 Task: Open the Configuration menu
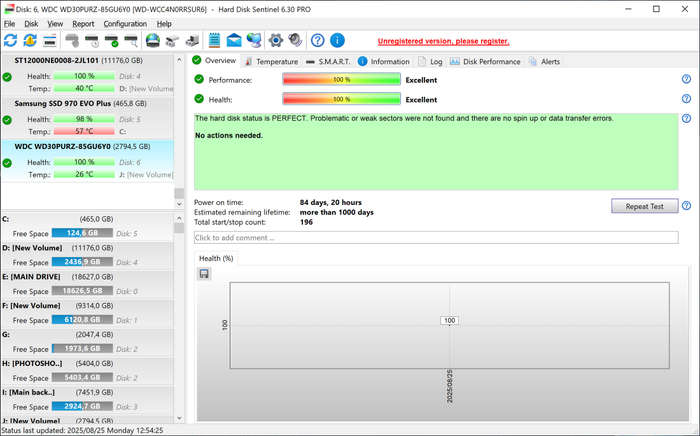[125, 24]
